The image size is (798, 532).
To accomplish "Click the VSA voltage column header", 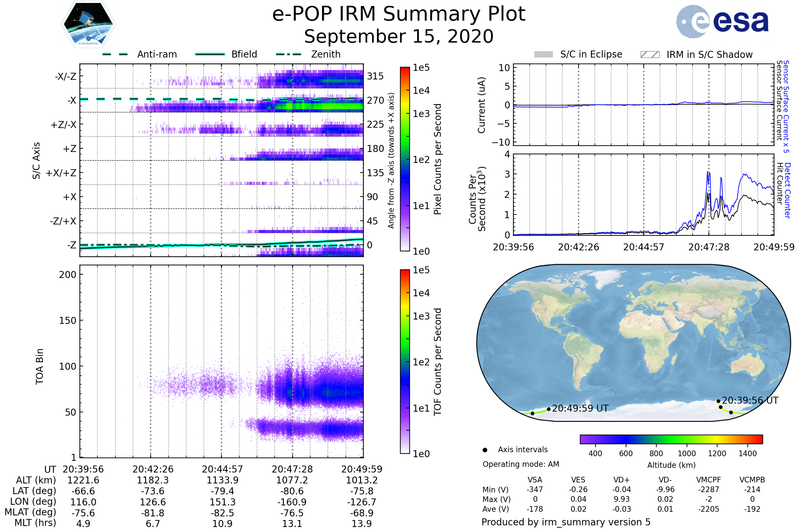I will (x=535, y=480).
